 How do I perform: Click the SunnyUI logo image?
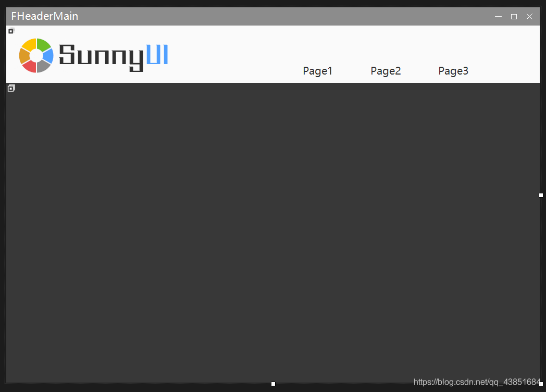94,55
